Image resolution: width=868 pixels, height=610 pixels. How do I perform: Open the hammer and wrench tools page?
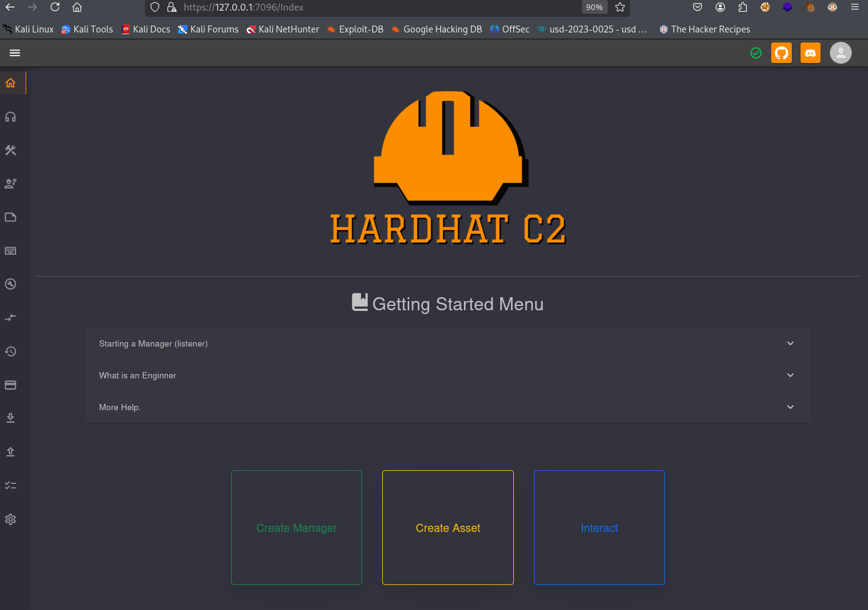(x=11, y=150)
